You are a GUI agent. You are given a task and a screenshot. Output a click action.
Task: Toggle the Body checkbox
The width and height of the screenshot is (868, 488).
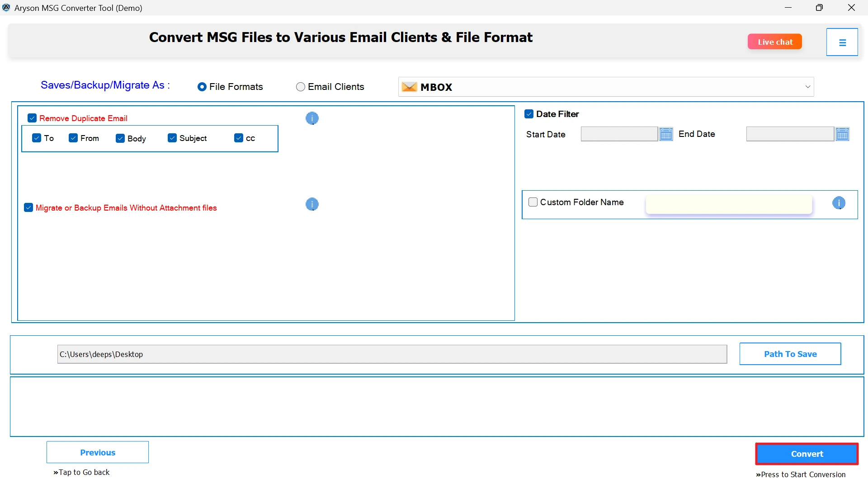120,138
